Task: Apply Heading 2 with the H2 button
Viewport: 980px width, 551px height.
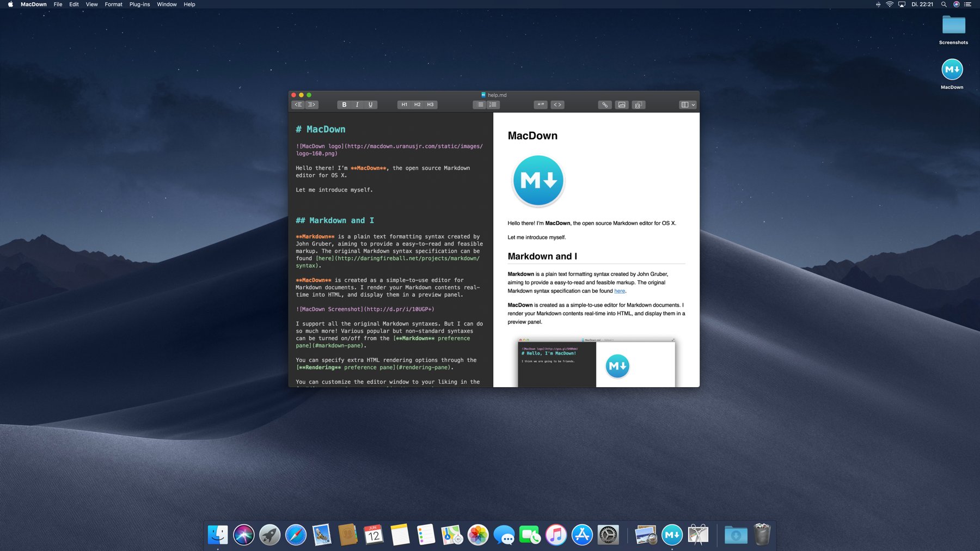Action: pyautogui.click(x=417, y=105)
